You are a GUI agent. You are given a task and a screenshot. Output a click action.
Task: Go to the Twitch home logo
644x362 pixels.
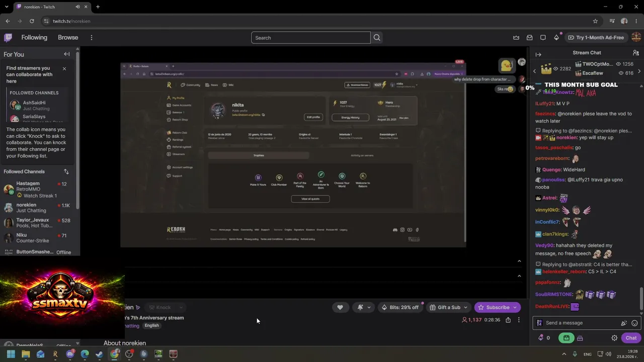(x=8, y=38)
